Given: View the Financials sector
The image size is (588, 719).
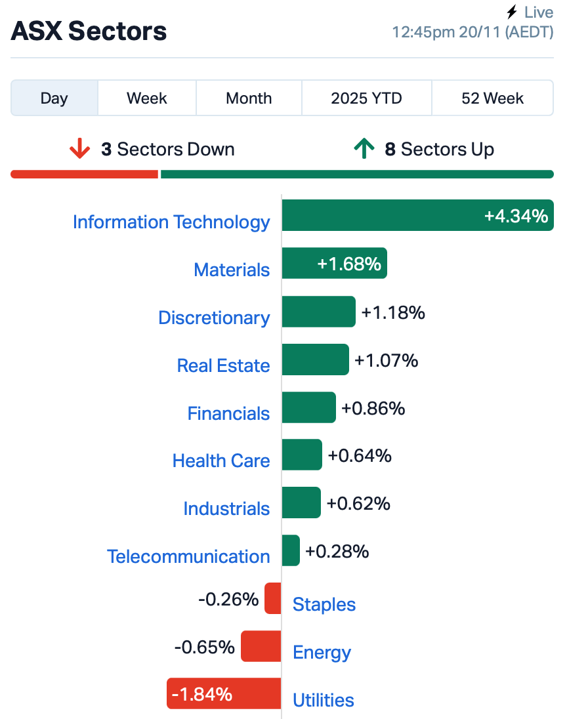Looking at the screenshot, I should click(x=228, y=413).
